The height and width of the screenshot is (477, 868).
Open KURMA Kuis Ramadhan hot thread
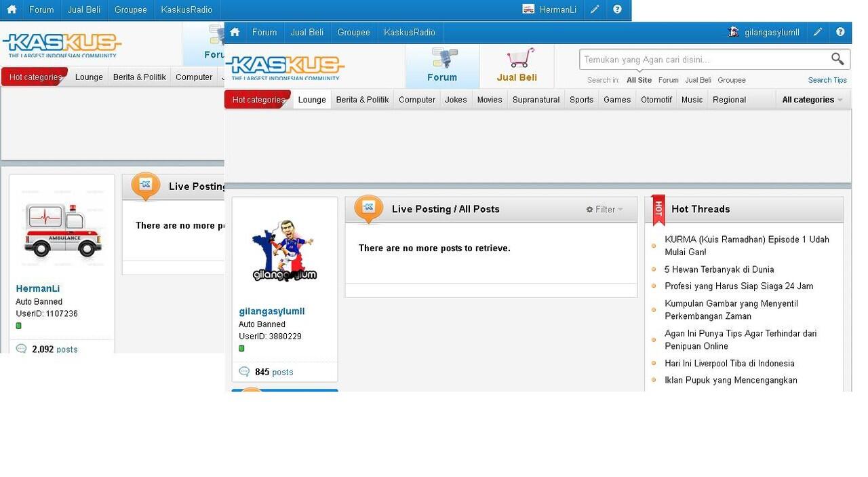pos(747,246)
